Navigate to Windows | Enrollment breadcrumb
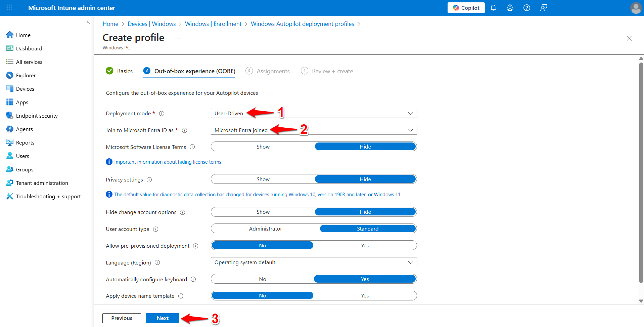The image size is (644, 327). [x=213, y=24]
